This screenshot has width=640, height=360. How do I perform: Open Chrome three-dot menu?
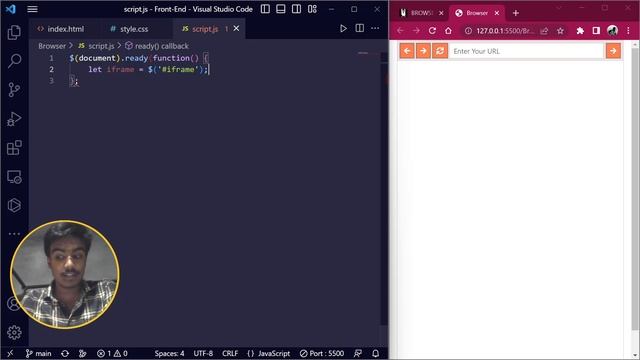pyautogui.click(x=629, y=31)
